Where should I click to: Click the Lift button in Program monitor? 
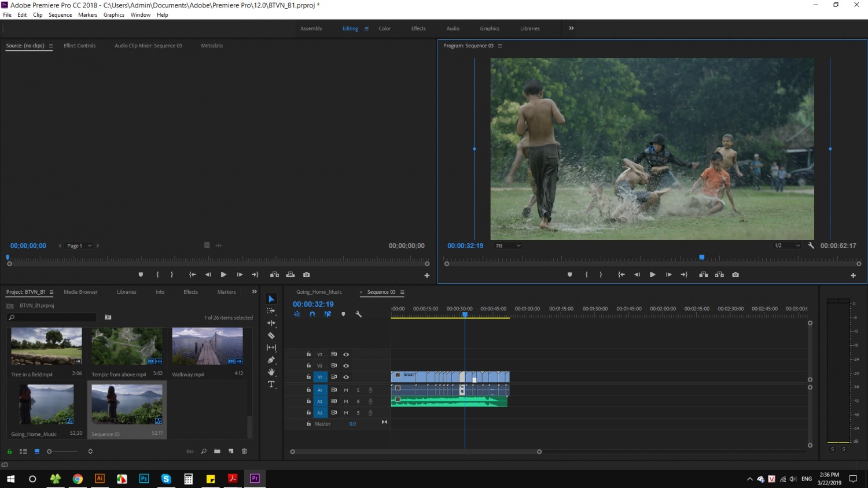[x=704, y=275]
